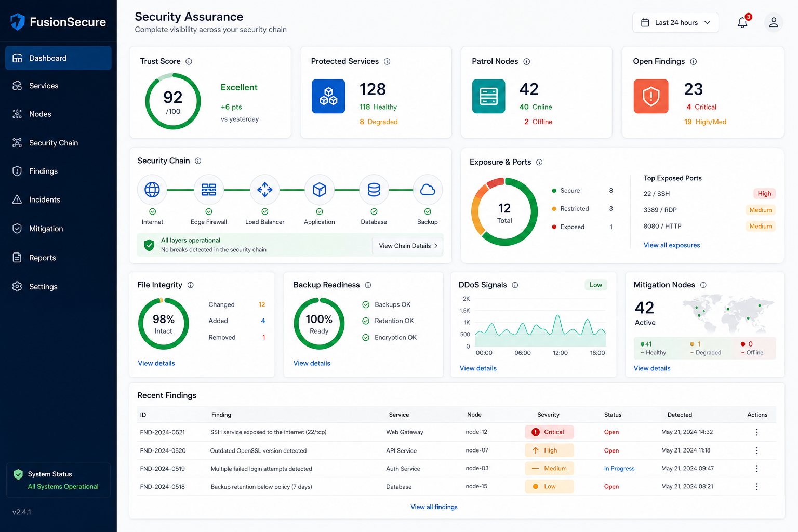798x532 pixels.
Task: Open Findings in the sidebar
Action: tap(58, 171)
